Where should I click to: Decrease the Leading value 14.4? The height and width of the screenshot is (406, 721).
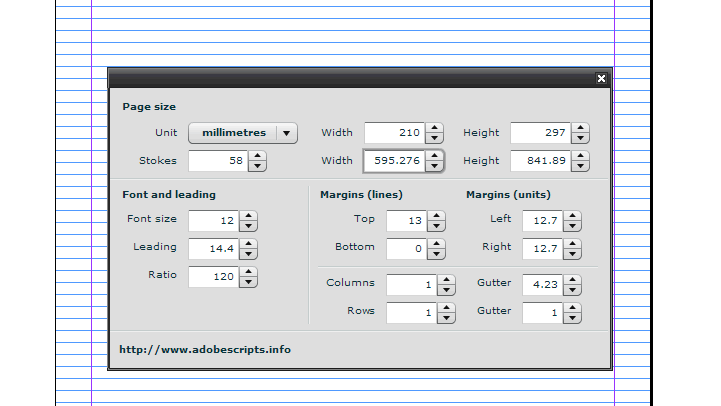click(x=248, y=254)
